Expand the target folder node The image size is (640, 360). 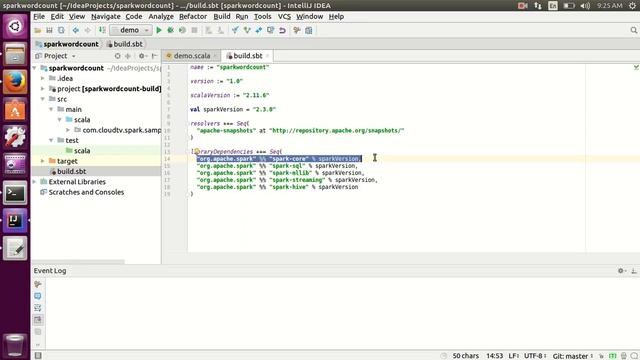coord(42,161)
